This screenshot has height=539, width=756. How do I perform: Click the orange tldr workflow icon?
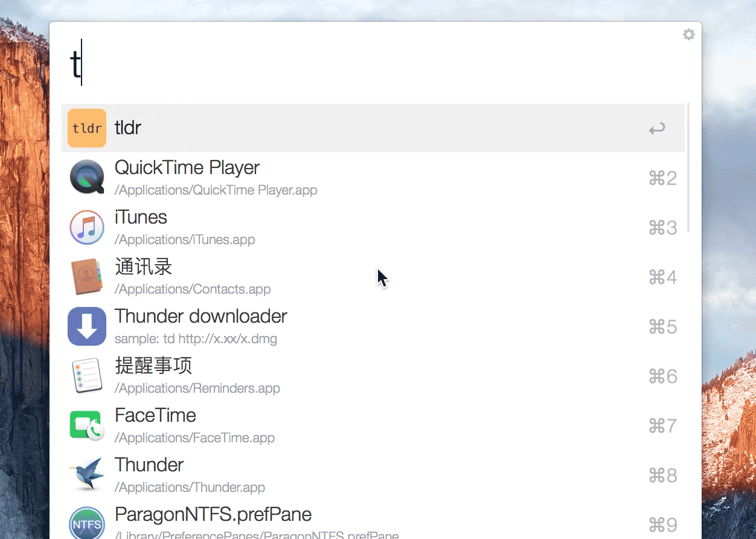coord(87,128)
